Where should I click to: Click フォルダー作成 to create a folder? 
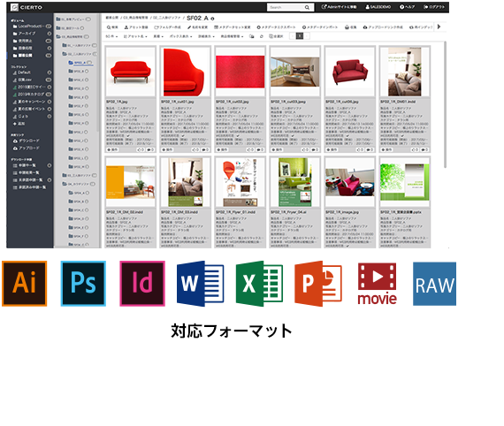coord(167,27)
